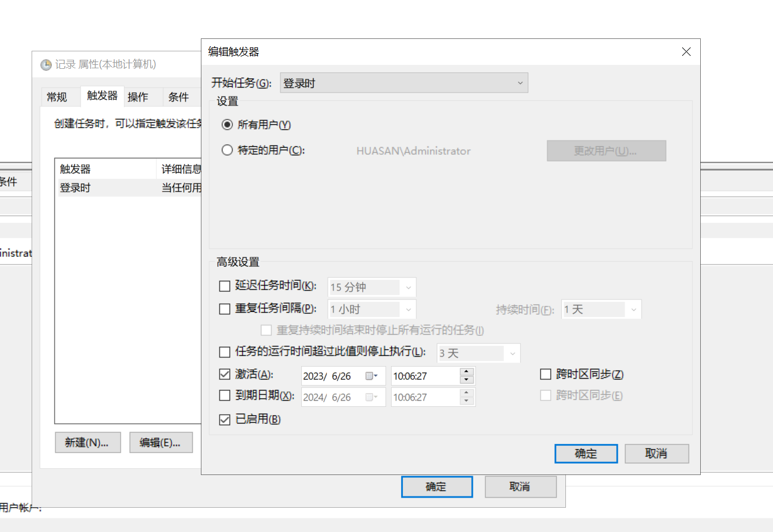Enable 任务的运行时间超过此值则停止执行 checkbox
The image size is (773, 532).
(x=225, y=352)
